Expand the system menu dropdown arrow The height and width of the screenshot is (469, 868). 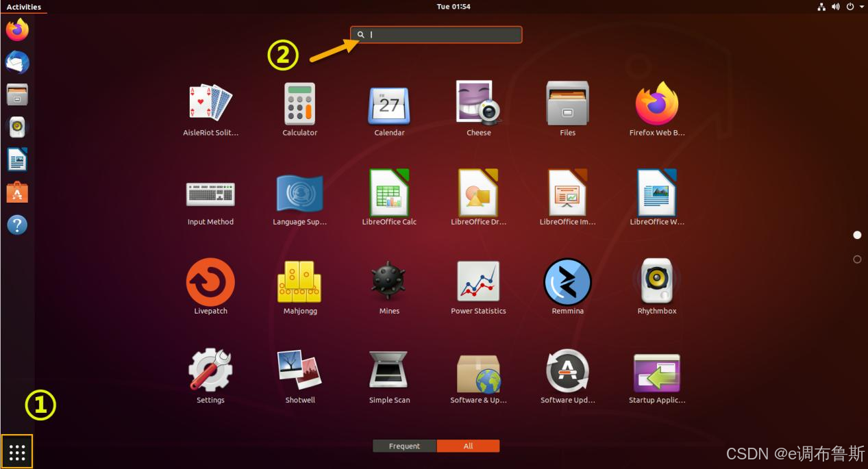coord(860,7)
